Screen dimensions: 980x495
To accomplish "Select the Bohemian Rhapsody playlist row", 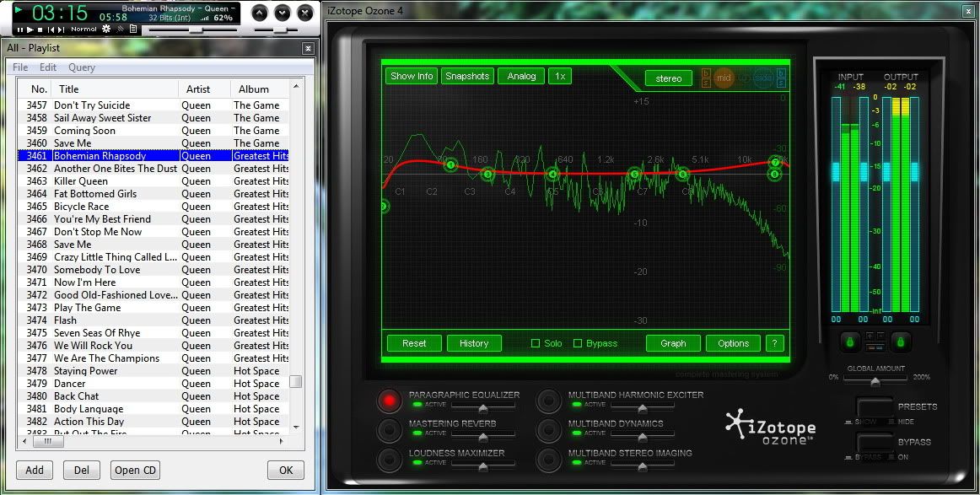I will coord(153,156).
